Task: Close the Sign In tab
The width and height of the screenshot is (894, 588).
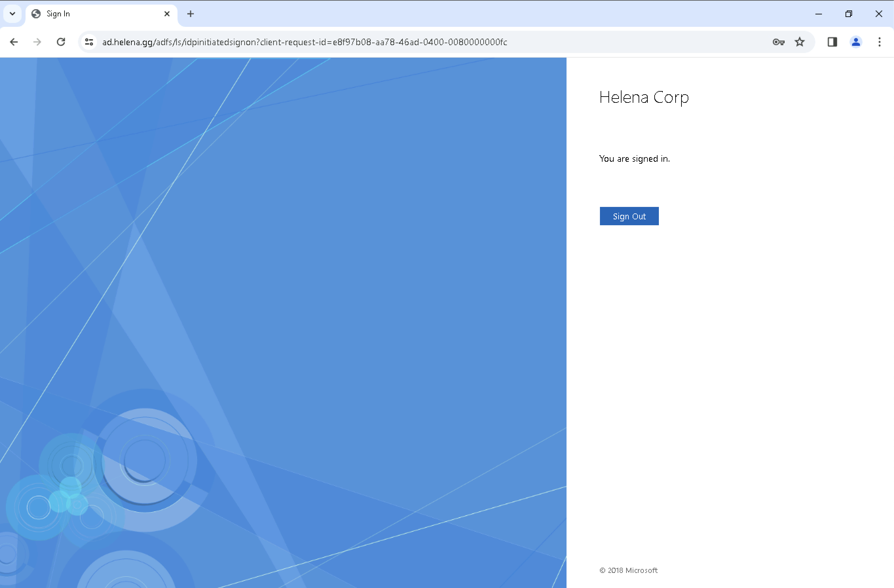Action: tap(167, 14)
